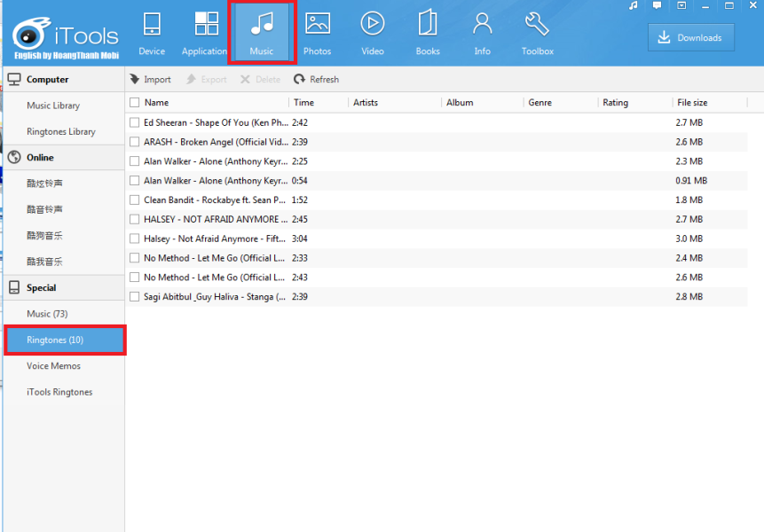Open the Books section
This screenshot has width=764, height=532.
pos(428,34)
